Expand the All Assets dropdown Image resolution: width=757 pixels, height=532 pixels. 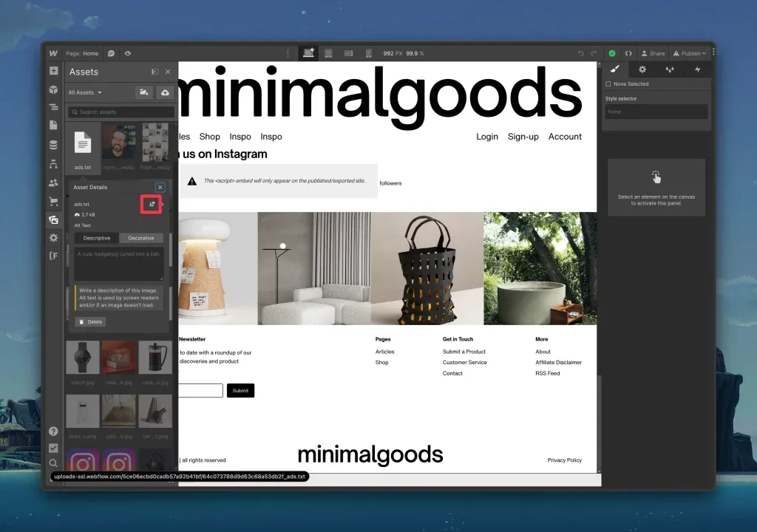coord(85,92)
